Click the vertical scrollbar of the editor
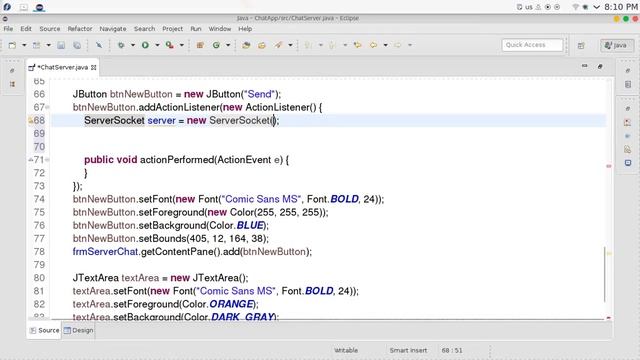 click(x=605, y=274)
